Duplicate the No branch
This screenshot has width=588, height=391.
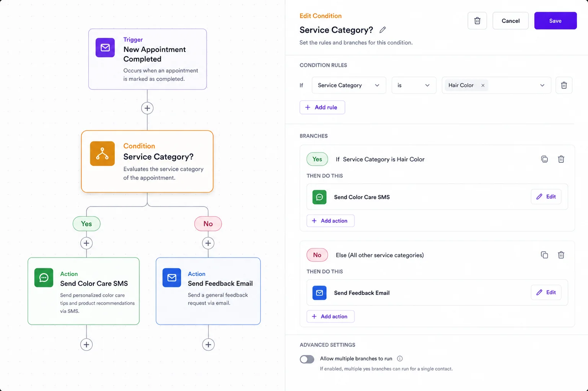(x=544, y=255)
